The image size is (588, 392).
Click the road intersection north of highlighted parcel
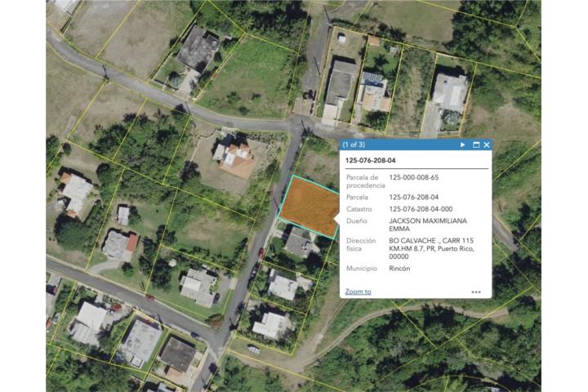click(299, 127)
